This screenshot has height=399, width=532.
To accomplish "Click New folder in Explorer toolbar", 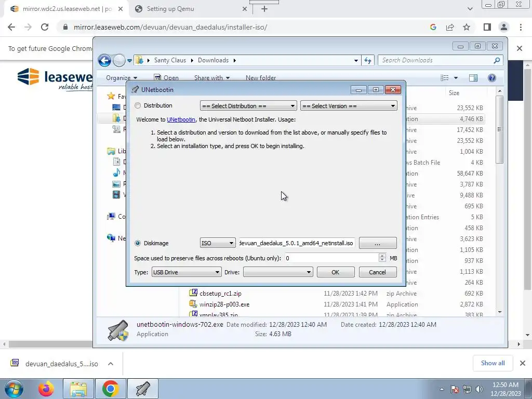I will pos(261,78).
